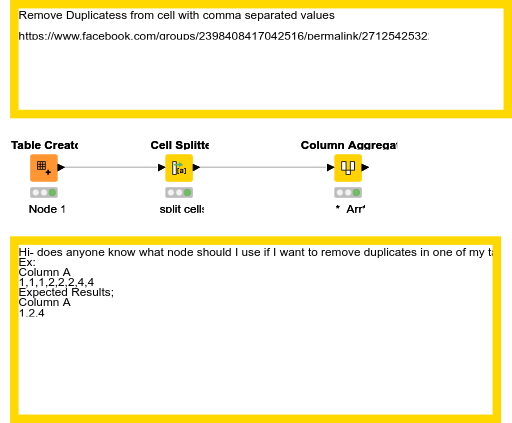Viewport: 512px width, 423px height.
Task: Select the connection line between Table Creator and Cell Splitter
Action: (x=112, y=167)
